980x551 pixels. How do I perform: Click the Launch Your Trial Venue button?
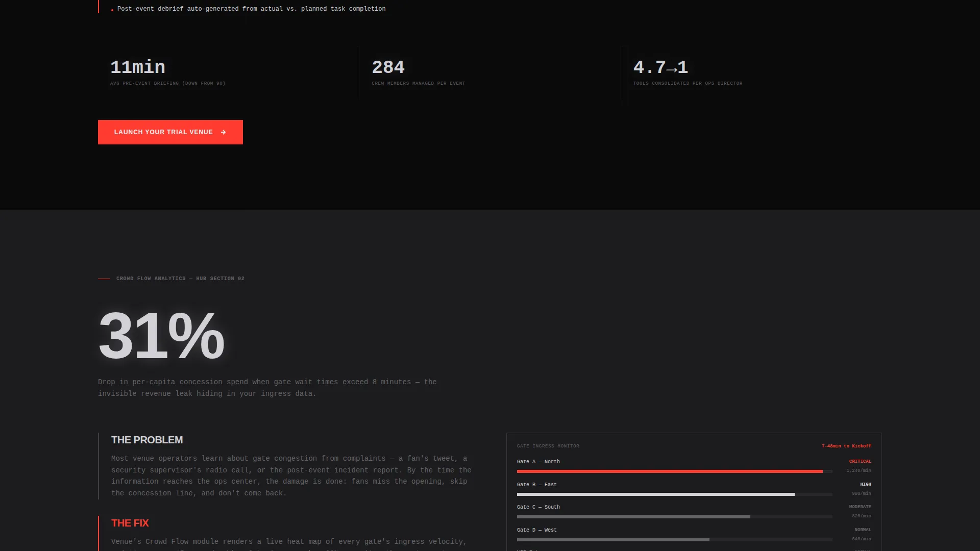[x=170, y=132]
